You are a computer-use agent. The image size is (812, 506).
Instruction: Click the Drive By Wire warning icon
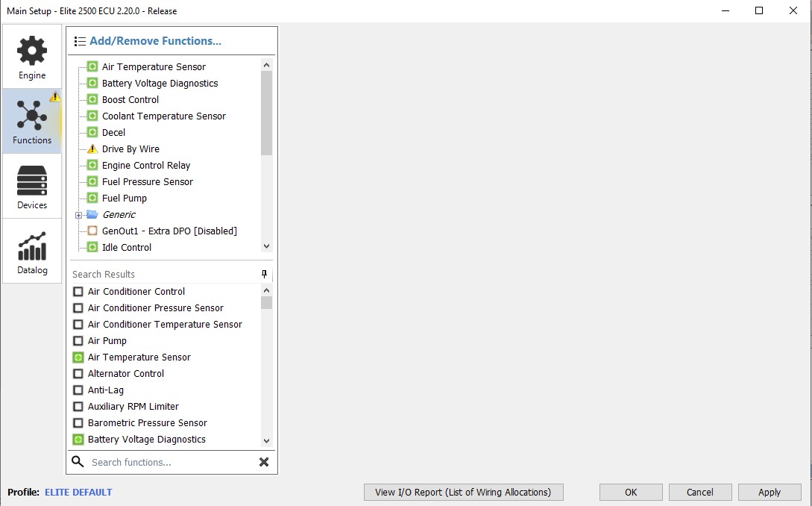tap(92, 149)
